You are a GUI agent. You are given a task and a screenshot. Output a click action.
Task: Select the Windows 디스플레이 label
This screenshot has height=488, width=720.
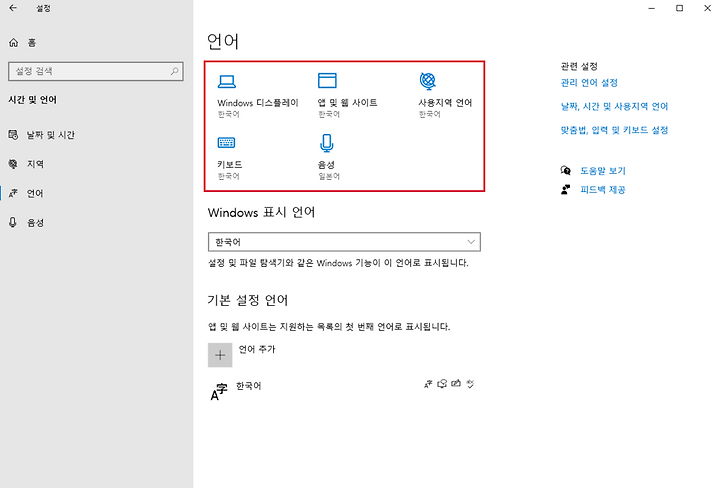pos(258,103)
